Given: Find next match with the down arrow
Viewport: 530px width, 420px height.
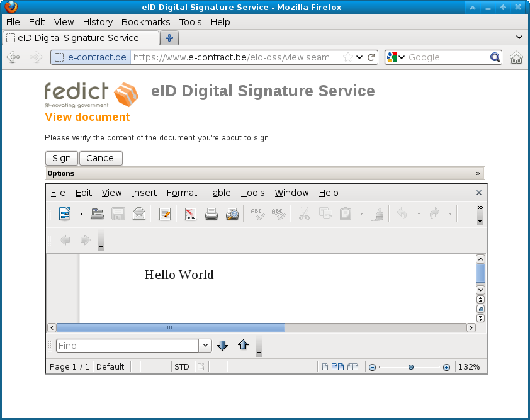Looking at the screenshot, I should click(x=222, y=345).
